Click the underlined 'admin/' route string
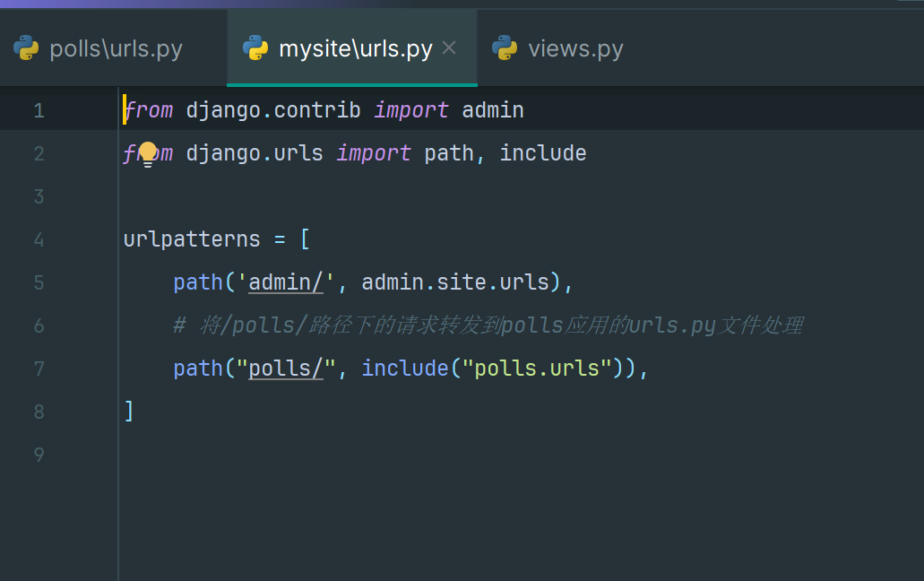The image size is (924, 581). (x=286, y=282)
